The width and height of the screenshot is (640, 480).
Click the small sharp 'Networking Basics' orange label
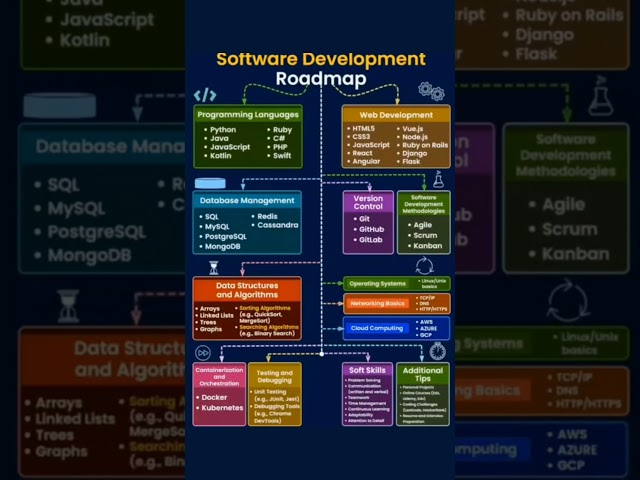[x=377, y=303]
